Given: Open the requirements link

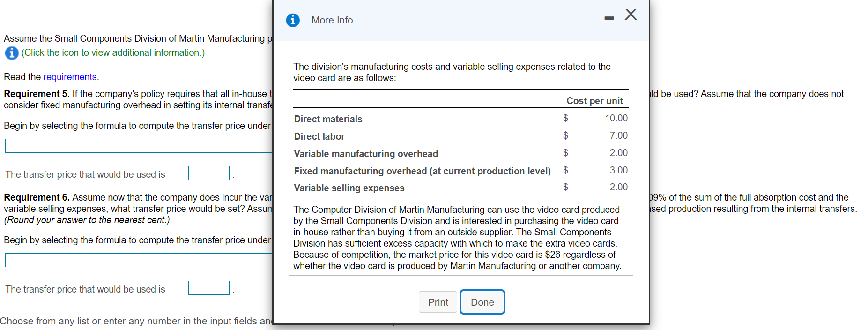Looking at the screenshot, I should [70, 77].
